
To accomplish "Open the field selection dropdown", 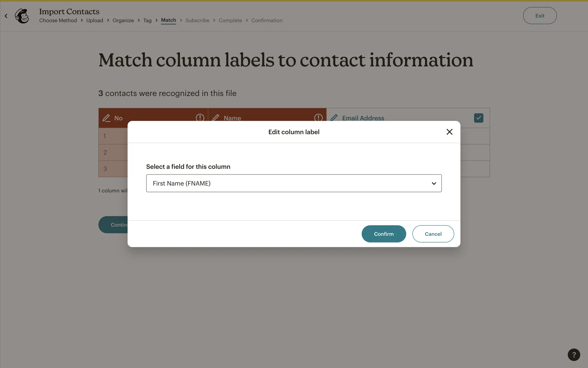I will [293, 183].
